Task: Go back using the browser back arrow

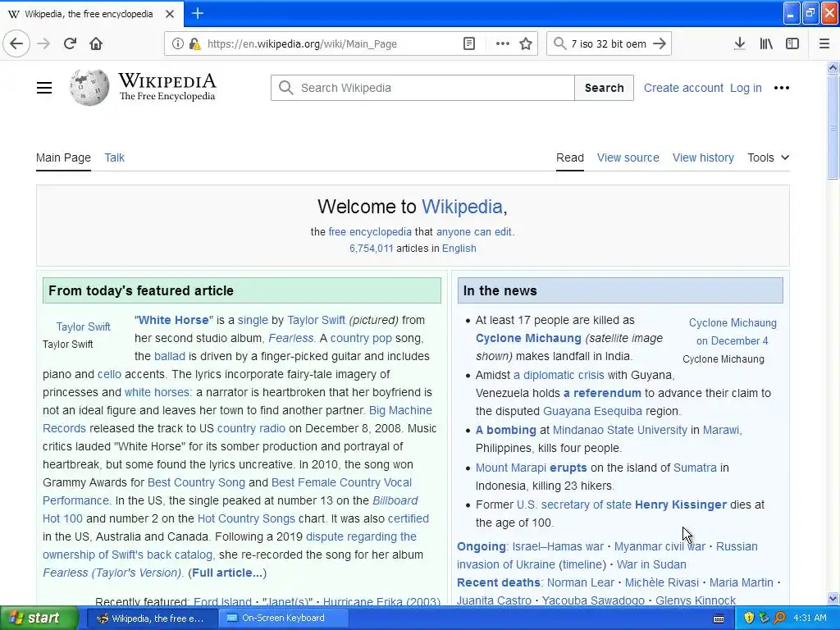Action: [x=16, y=43]
